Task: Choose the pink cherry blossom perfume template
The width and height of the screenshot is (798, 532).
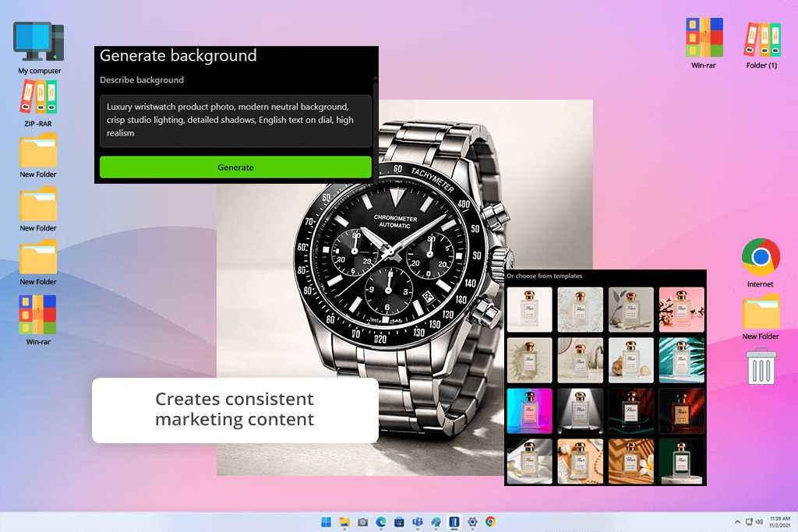Action: (x=681, y=310)
